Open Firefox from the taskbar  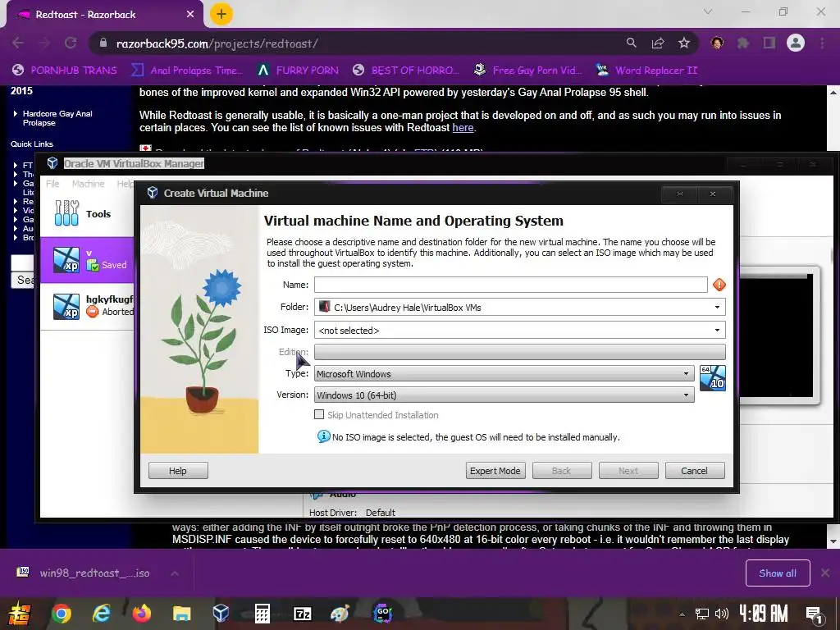pos(141,613)
